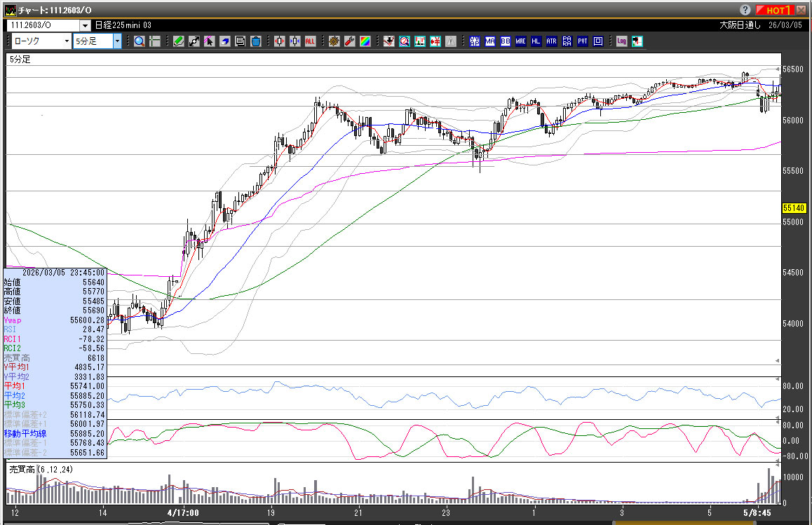812x525 pixels.
Task: Open the 5分足 timeframe dropdown
Action: [117, 41]
